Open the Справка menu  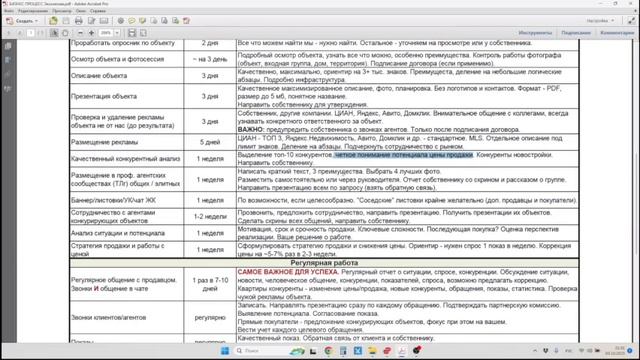click(x=98, y=11)
